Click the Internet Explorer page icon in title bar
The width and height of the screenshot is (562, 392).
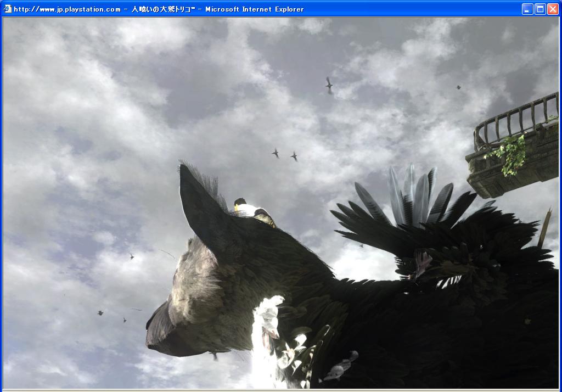[8, 9]
